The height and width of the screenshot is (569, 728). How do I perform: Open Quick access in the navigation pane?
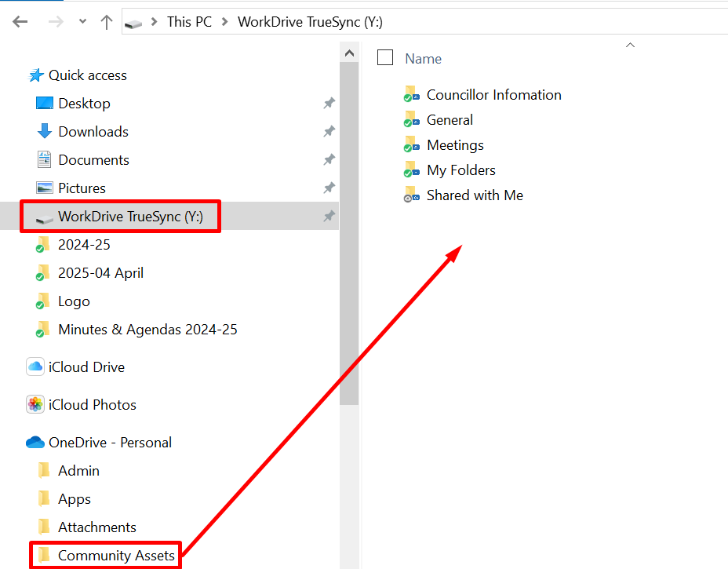(x=88, y=75)
